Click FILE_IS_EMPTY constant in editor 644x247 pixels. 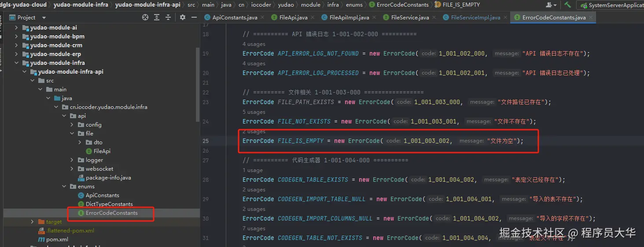pyautogui.click(x=301, y=141)
